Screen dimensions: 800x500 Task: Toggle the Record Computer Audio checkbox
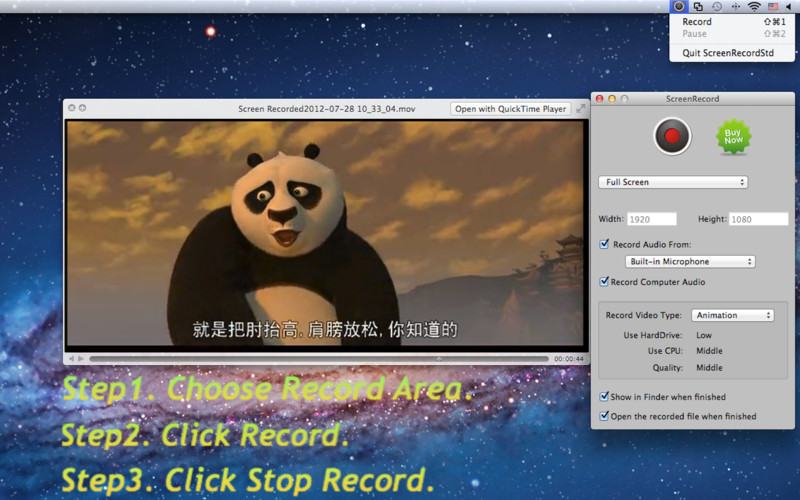click(604, 282)
